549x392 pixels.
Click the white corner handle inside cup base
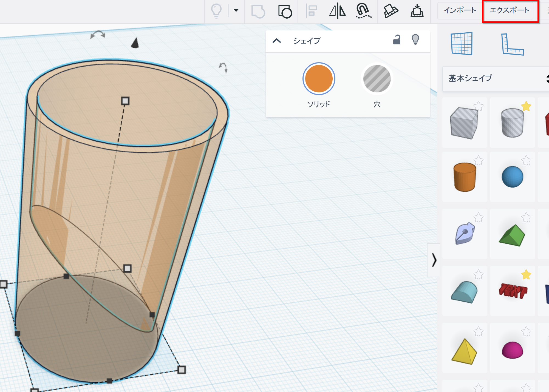[x=127, y=268]
